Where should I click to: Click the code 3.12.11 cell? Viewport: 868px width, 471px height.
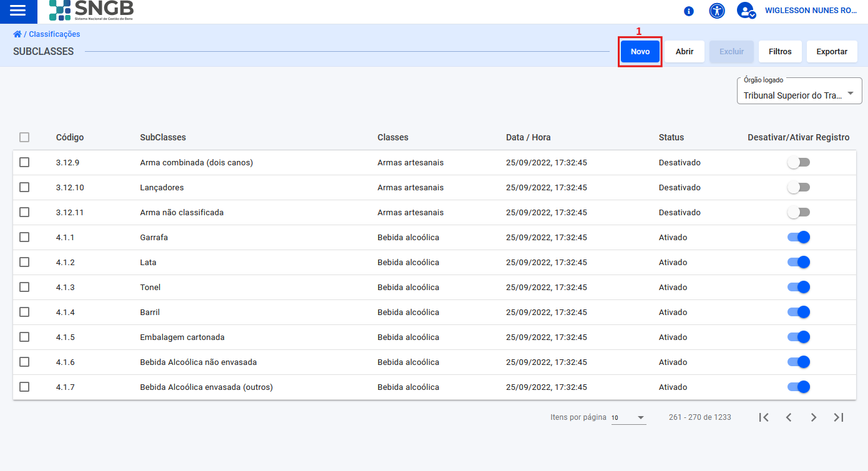point(70,212)
